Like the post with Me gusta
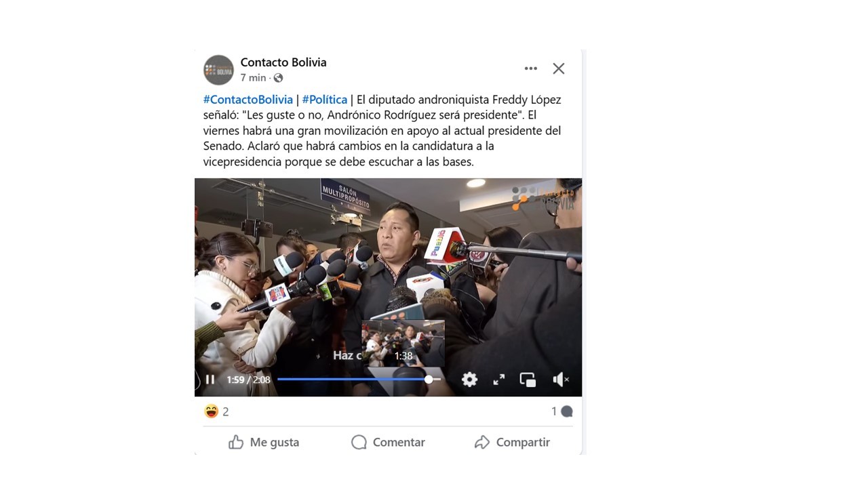 point(264,443)
